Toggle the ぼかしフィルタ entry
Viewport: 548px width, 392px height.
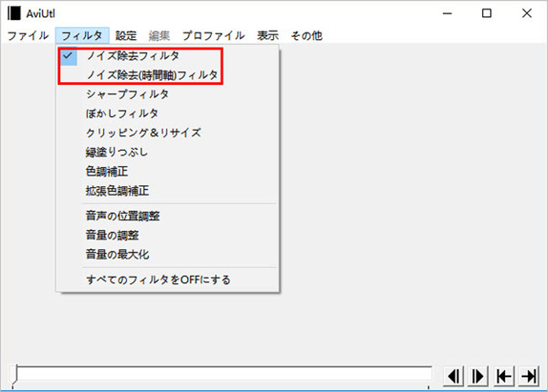123,114
